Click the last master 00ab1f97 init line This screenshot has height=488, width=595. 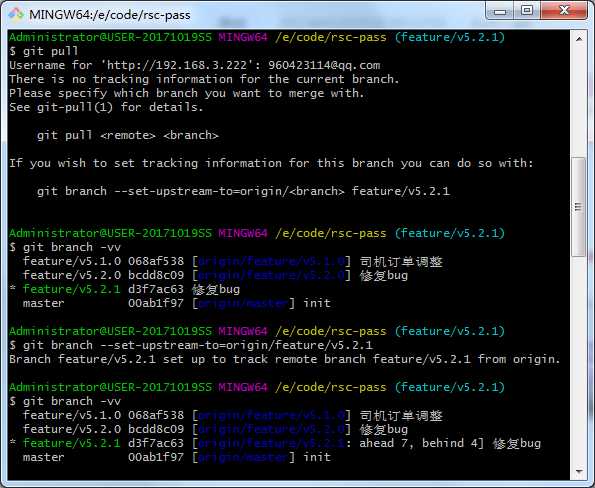point(176,457)
